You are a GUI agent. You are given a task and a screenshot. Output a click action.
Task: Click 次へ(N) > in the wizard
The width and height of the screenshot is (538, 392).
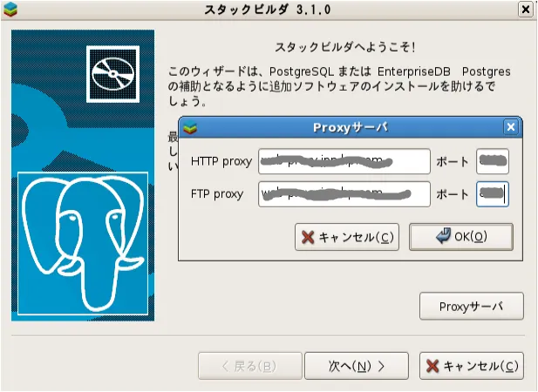point(357,366)
